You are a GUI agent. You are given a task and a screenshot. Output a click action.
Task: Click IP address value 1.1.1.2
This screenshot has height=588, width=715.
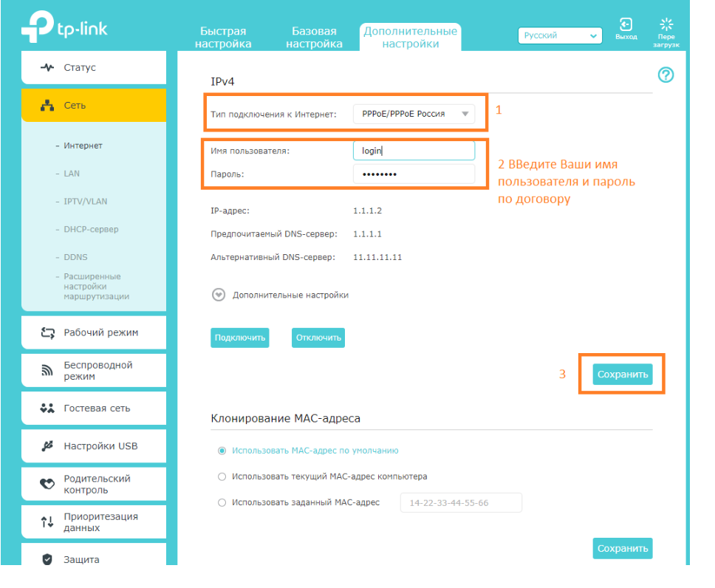pos(367,211)
